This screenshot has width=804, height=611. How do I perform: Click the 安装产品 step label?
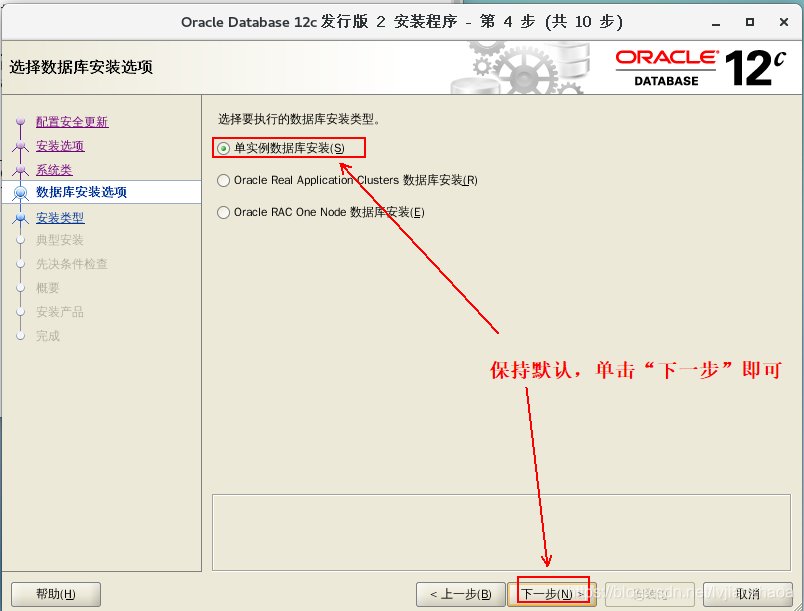point(59,312)
